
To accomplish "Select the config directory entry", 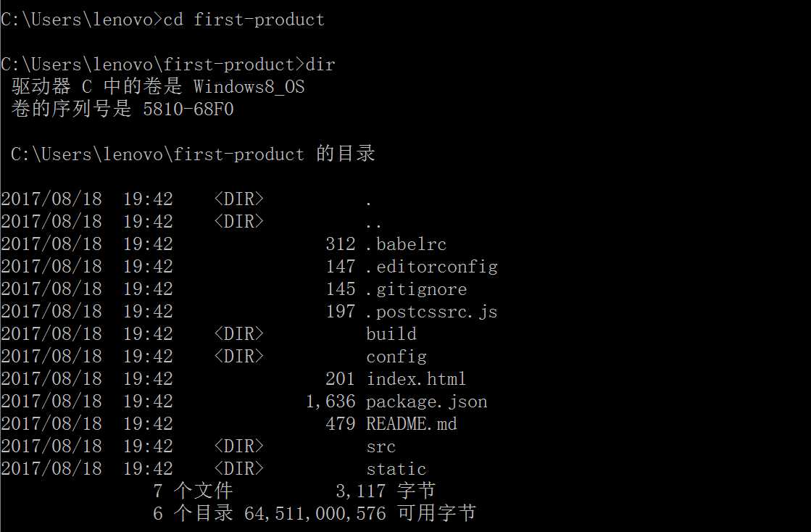I will (396, 357).
